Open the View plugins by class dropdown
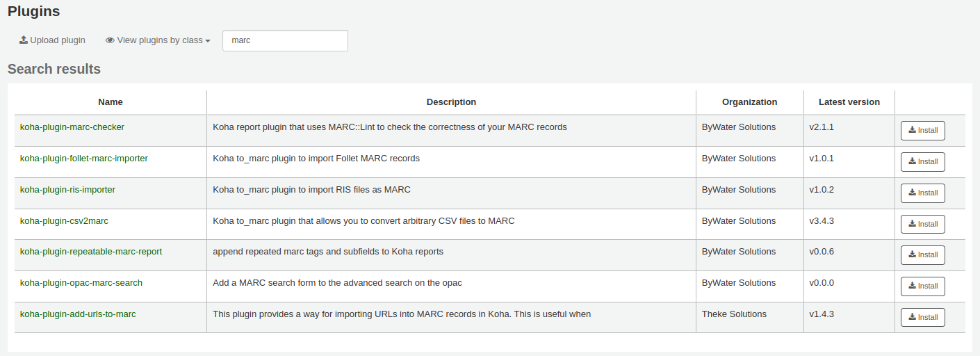Screen dimensions: 980x356 pos(158,40)
